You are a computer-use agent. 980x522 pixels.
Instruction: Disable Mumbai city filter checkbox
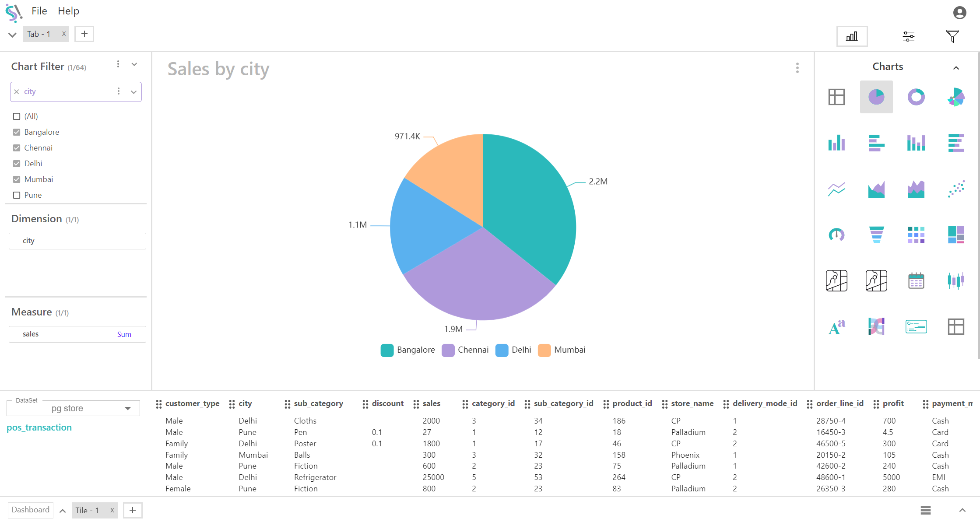click(16, 179)
